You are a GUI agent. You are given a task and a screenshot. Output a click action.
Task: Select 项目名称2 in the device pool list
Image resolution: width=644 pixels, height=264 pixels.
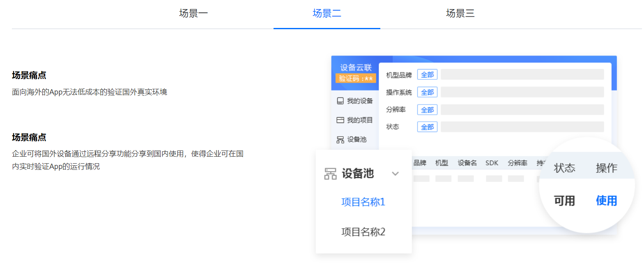coord(363,232)
